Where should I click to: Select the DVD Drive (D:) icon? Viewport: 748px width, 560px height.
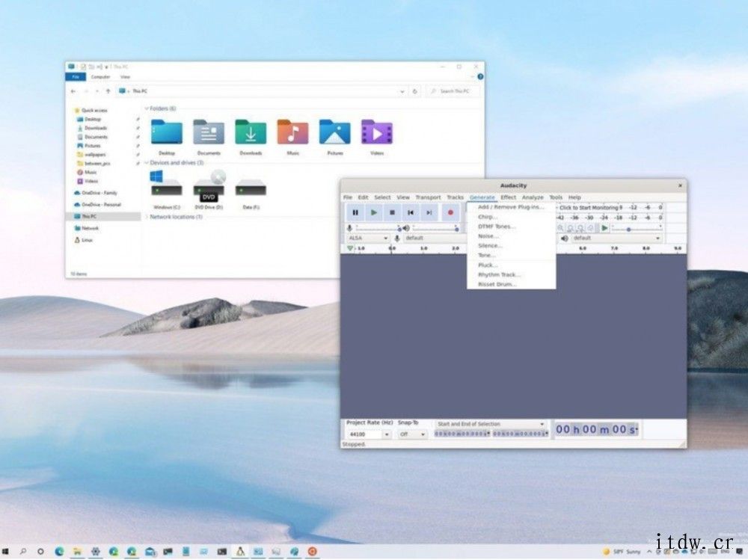tap(209, 187)
